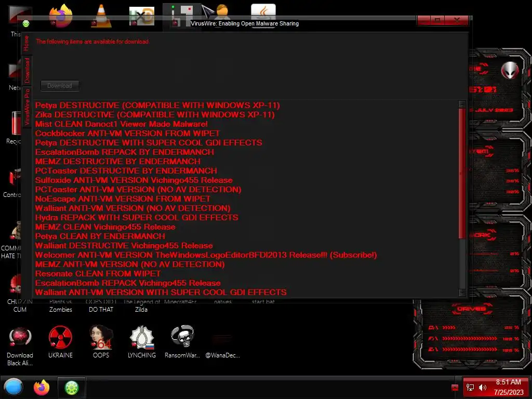Click the list scrollbar down arrow

[462, 292]
